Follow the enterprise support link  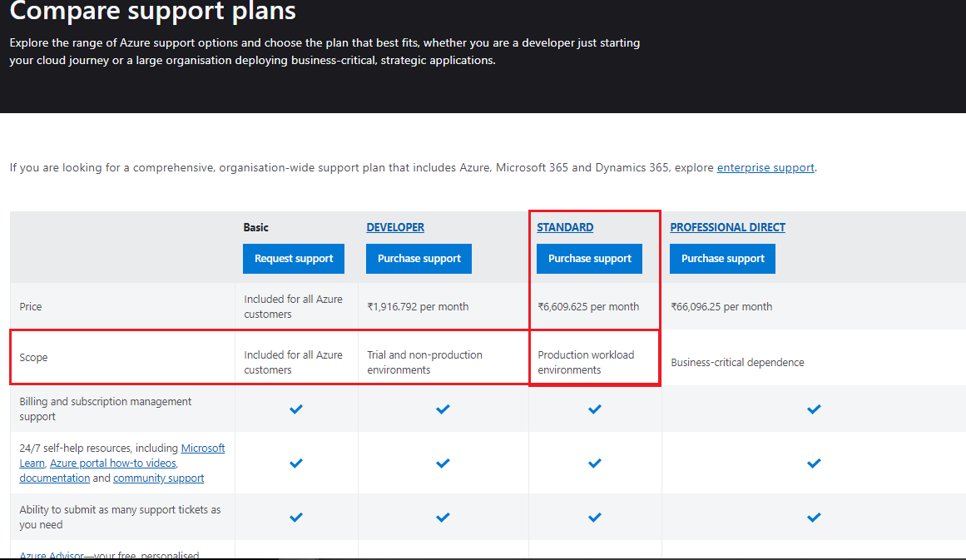click(765, 167)
